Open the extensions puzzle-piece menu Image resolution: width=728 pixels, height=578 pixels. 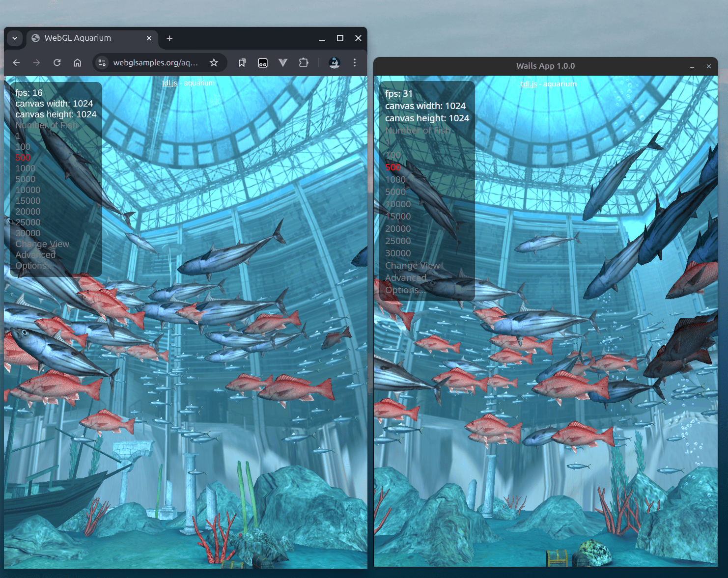(x=303, y=62)
